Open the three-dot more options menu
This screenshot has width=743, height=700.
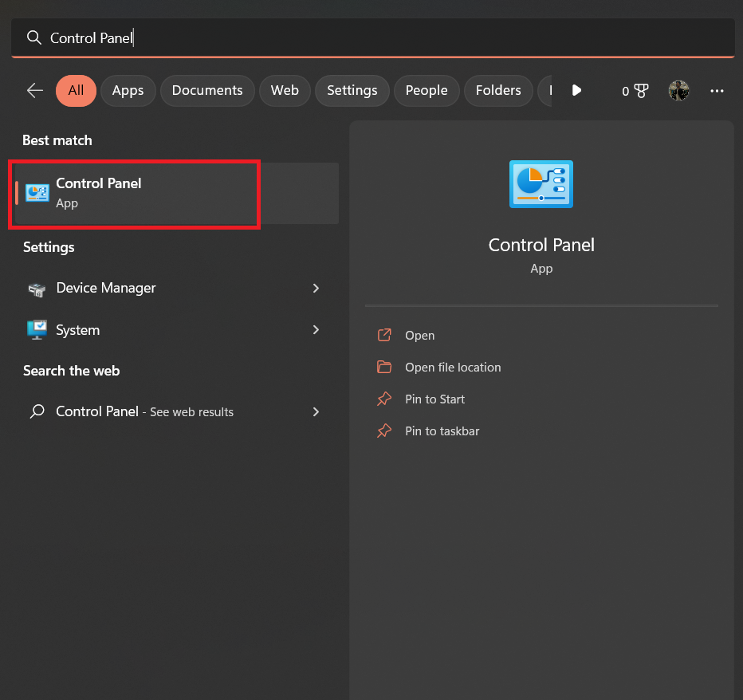tap(717, 91)
